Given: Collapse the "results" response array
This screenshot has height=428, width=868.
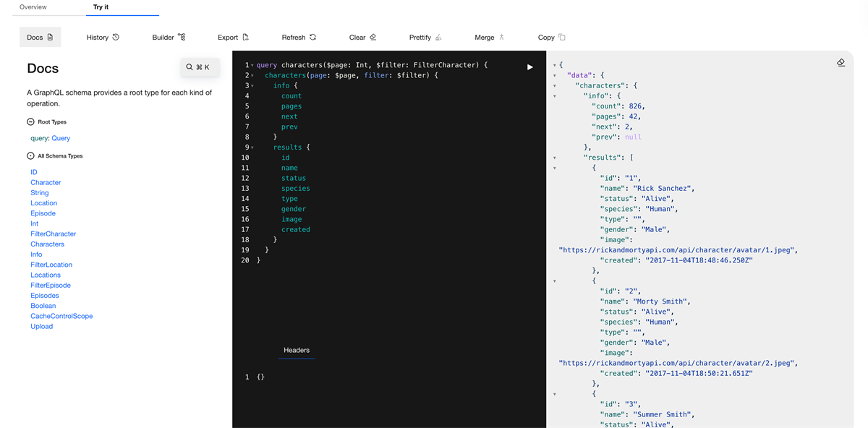Looking at the screenshot, I should tap(555, 158).
